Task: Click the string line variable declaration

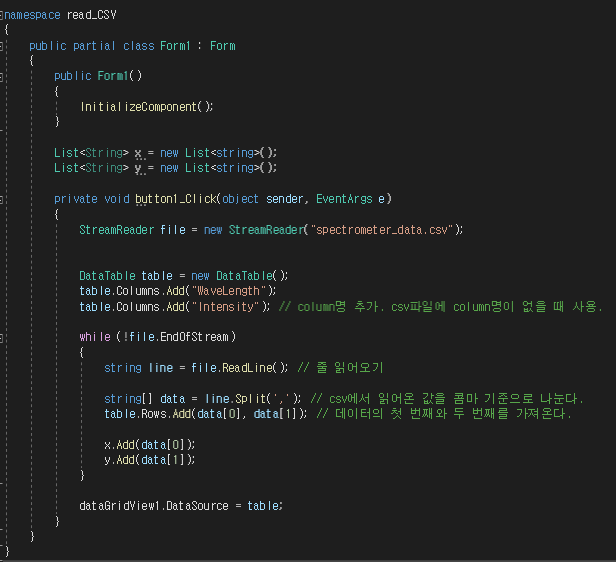Action: pos(138,368)
